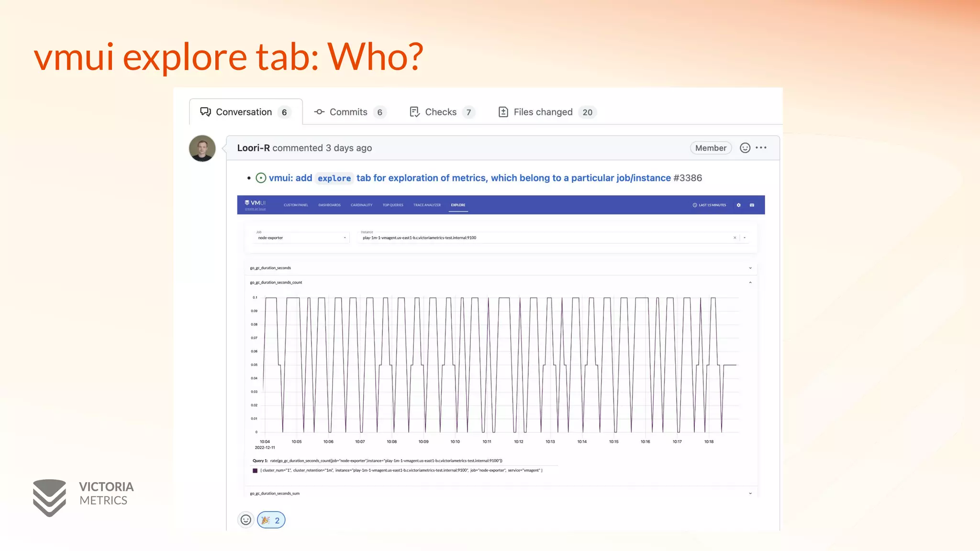This screenshot has height=551, width=980.
Task: Click the '3 days ago' timestamp
Action: 349,148
